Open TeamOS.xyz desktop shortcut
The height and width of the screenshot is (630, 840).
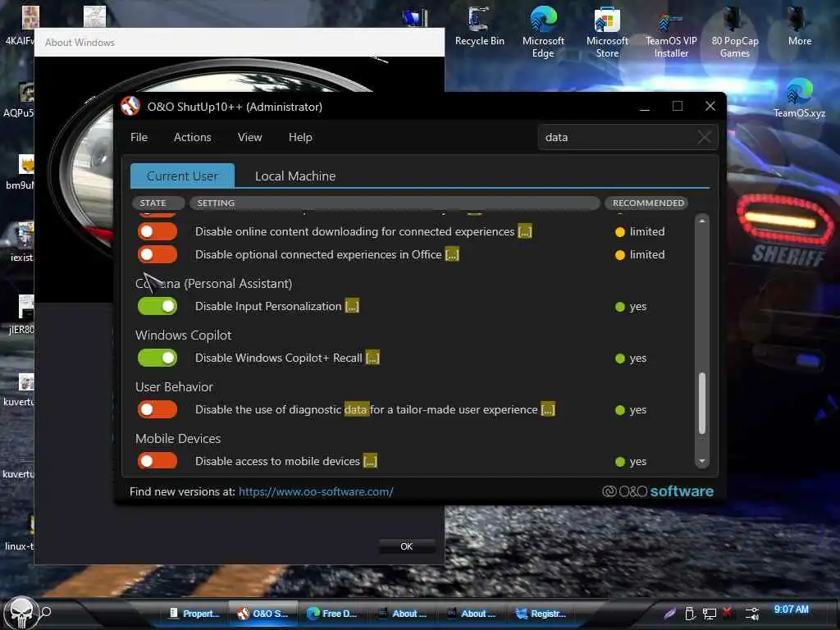(799, 98)
